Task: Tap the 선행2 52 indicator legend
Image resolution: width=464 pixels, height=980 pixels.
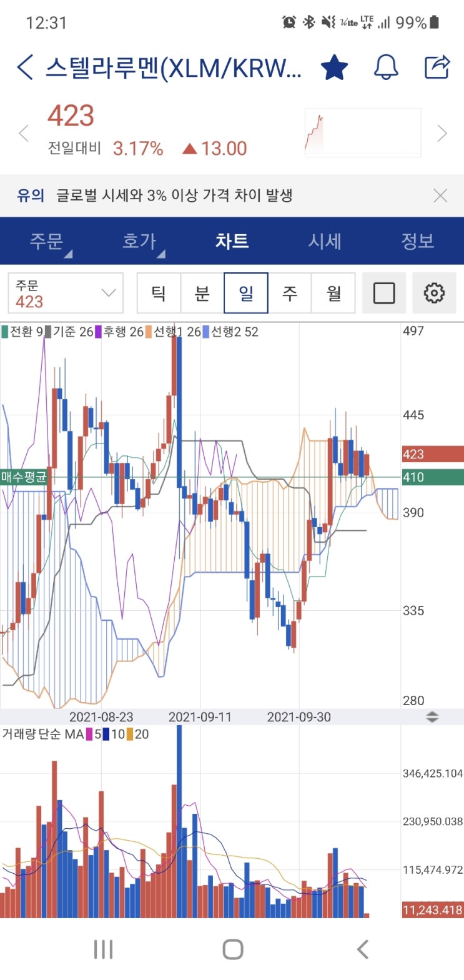Action: click(x=230, y=332)
